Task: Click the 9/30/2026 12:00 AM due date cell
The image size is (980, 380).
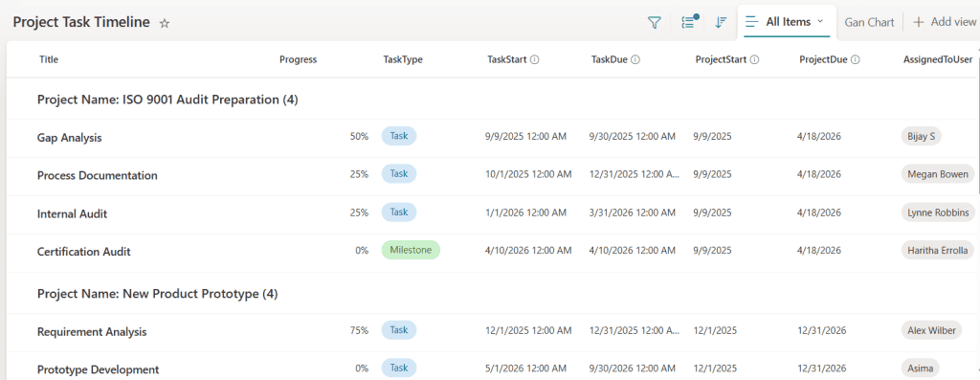Action: 632,369
